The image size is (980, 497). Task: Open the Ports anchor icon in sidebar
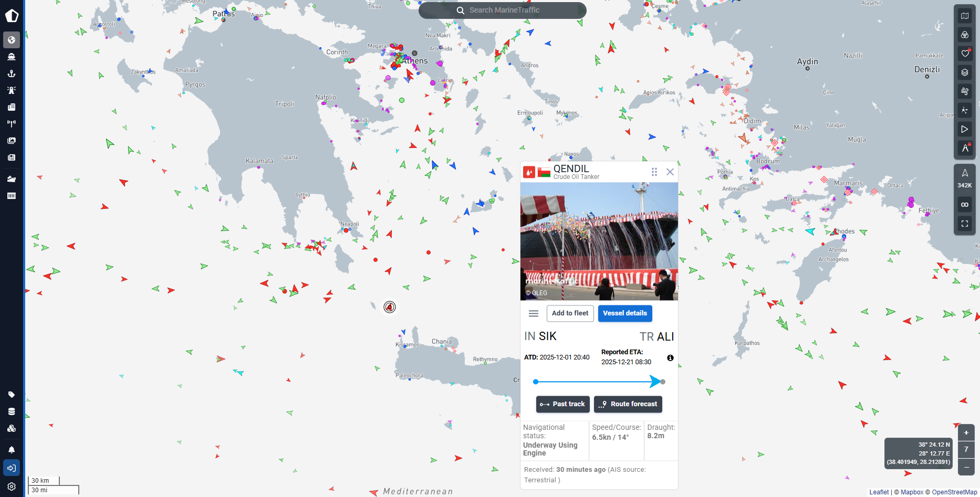coord(12,73)
